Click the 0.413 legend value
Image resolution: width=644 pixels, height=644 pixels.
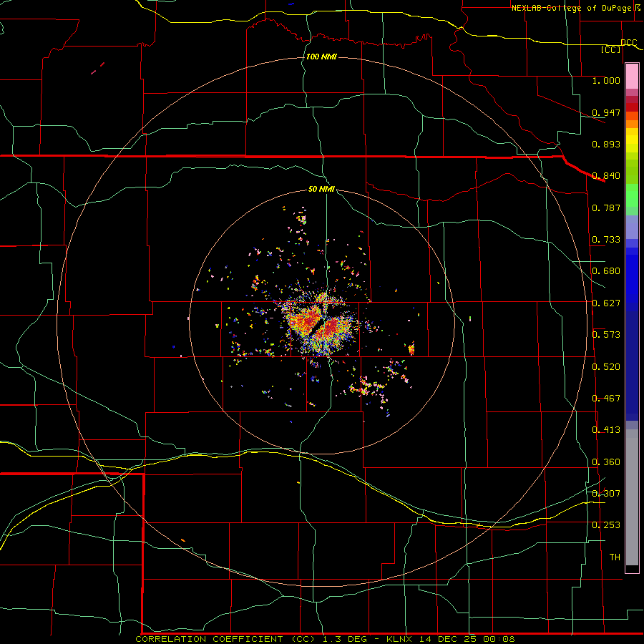point(606,430)
